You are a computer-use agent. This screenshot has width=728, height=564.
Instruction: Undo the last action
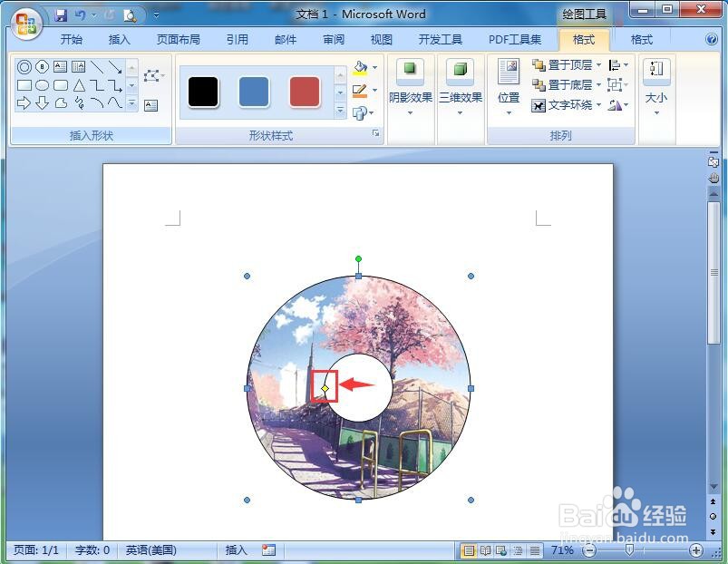click(80, 15)
